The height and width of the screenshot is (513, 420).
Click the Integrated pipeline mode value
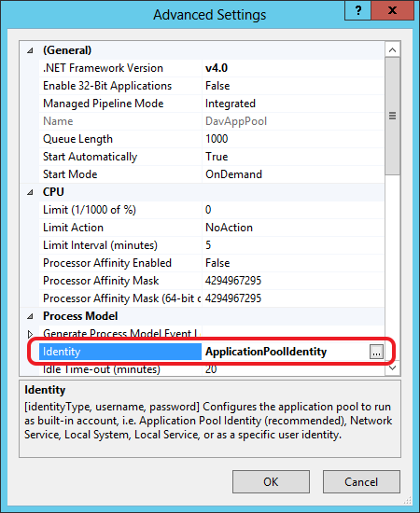point(231,104)
